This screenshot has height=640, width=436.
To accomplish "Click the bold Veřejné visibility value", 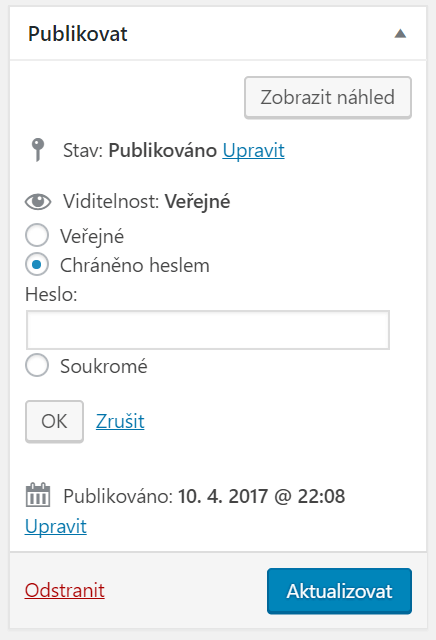I will 197,202.
